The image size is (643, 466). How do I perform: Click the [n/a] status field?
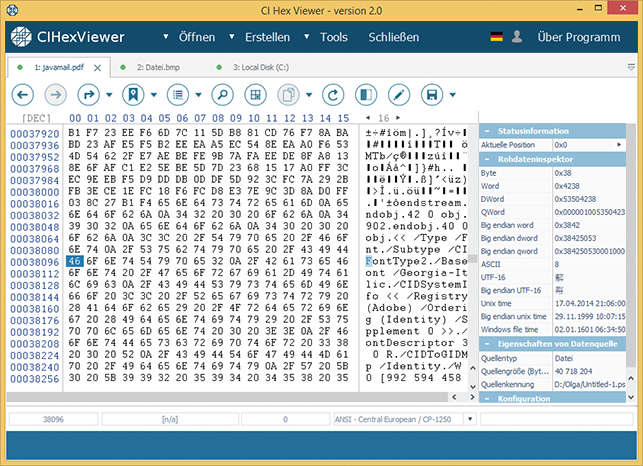pyautogui.click(x=170, y=419)
